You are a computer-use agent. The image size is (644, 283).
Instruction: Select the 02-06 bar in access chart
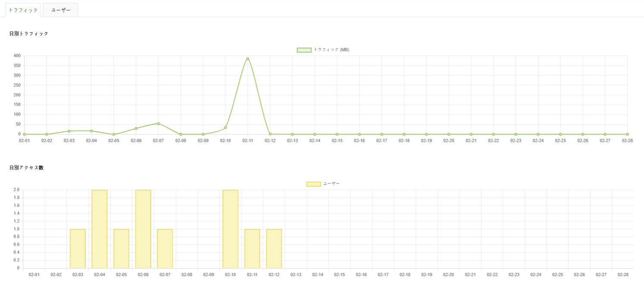click(x=143, y=229)
